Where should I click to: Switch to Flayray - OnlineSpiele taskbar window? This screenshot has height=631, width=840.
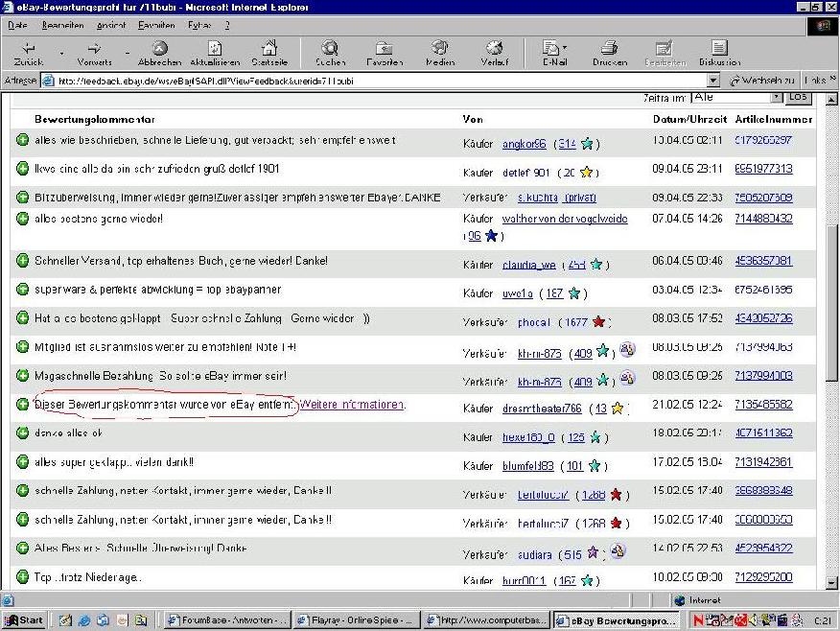point(357,620)
